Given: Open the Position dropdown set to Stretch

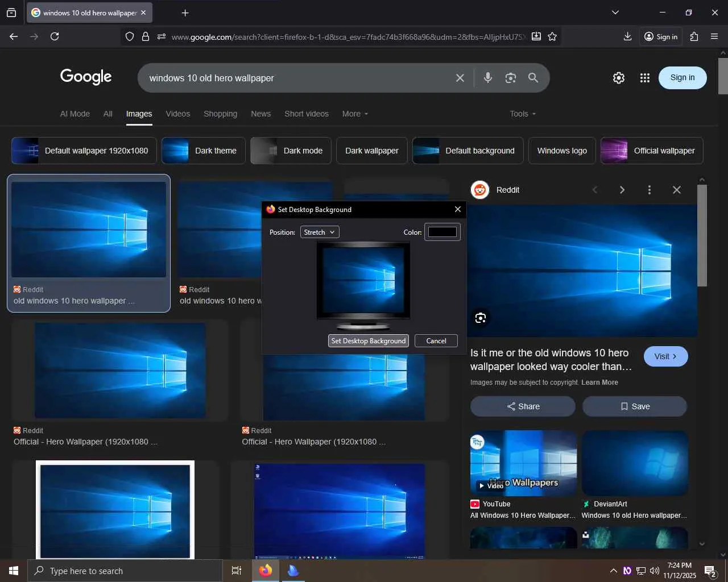Looking at the screenshot, I should [320, 232].
